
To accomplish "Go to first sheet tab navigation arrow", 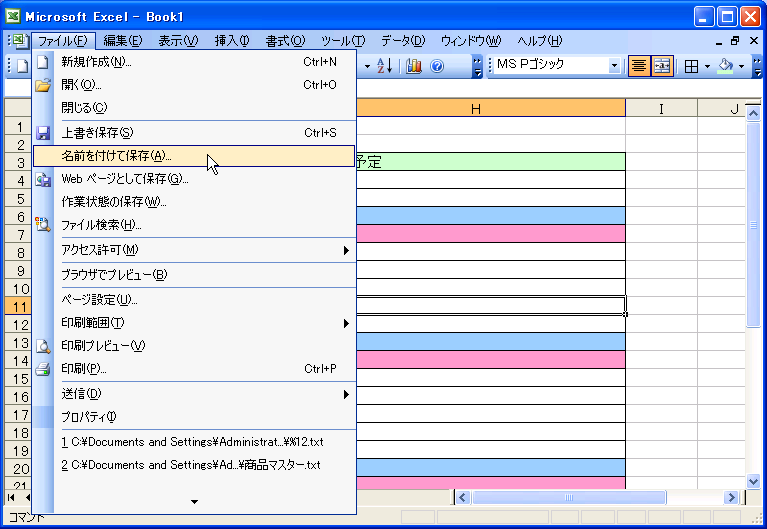I will [x=11, y=498].
